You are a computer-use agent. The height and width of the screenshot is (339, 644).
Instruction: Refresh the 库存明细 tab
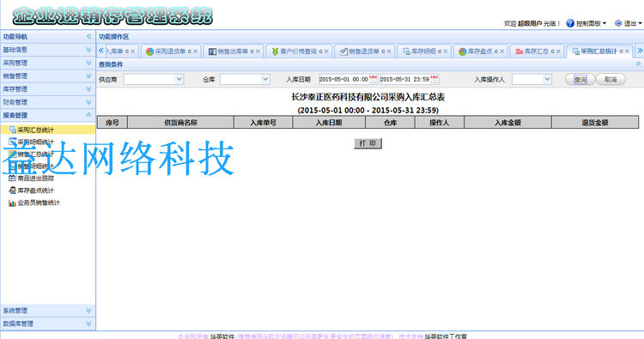pyautogui.click(x=440, y=51)
